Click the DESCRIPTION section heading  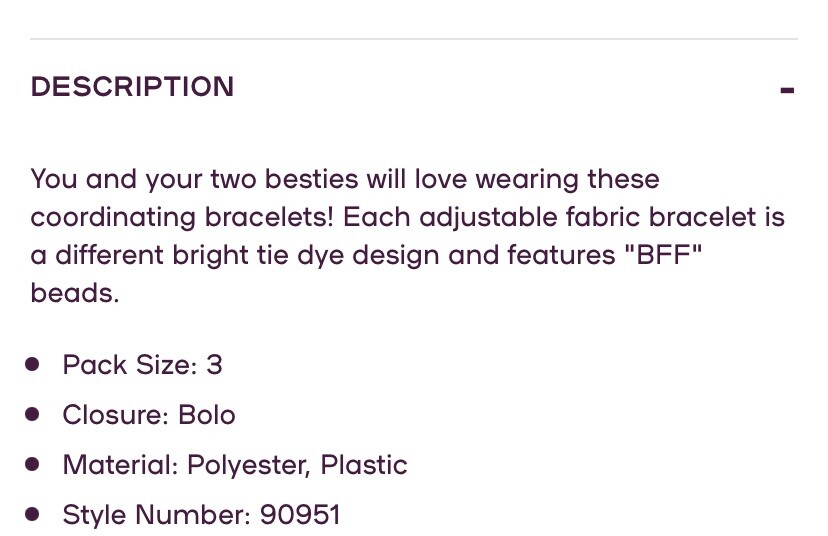tap(132, 87)
